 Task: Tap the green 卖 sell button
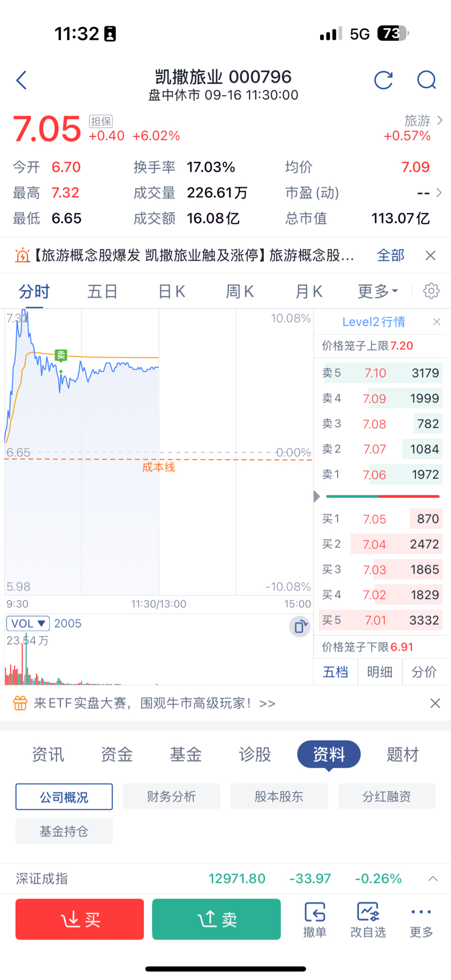pyautogui.click(x=216, y=919)
